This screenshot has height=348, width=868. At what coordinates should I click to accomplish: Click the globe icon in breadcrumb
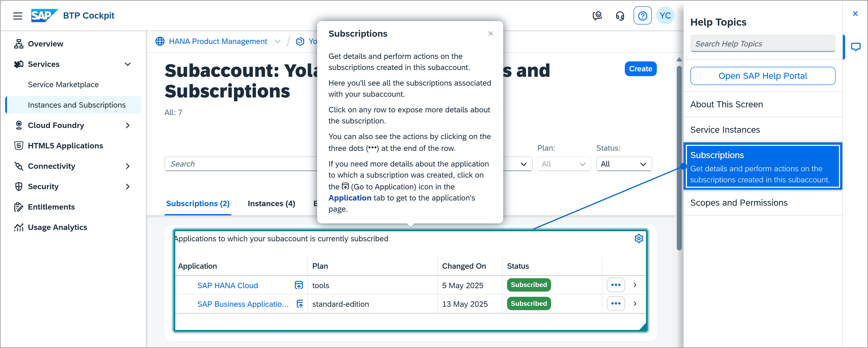pos(160,41)
